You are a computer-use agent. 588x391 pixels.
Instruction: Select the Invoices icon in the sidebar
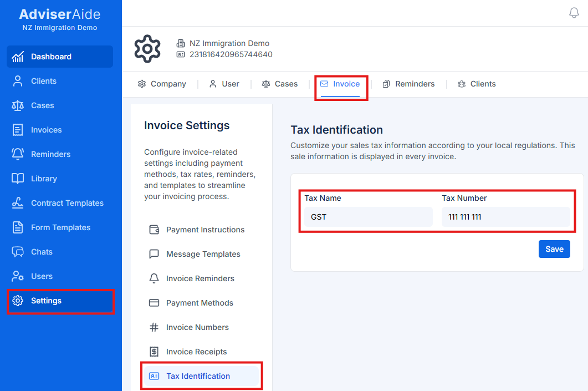[x=17, y=129]
